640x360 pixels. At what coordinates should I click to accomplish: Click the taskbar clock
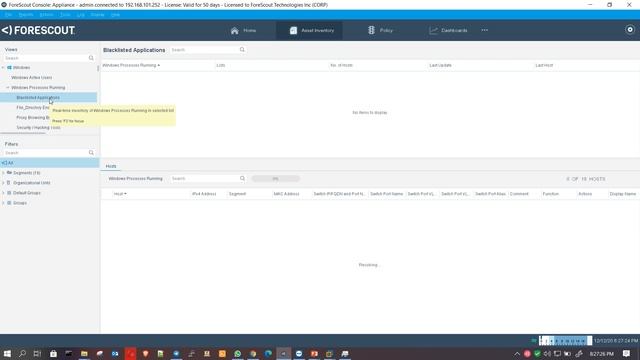[602, 353]
